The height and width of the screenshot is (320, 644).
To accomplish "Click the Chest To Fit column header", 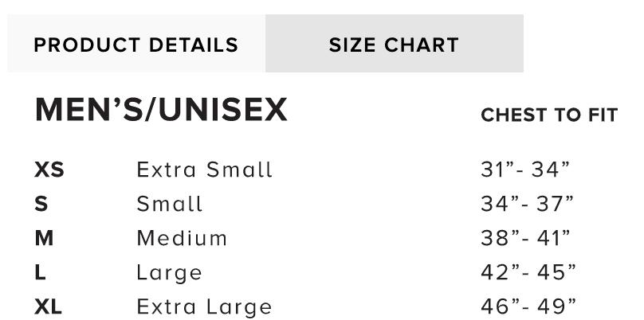I will 549,115.
